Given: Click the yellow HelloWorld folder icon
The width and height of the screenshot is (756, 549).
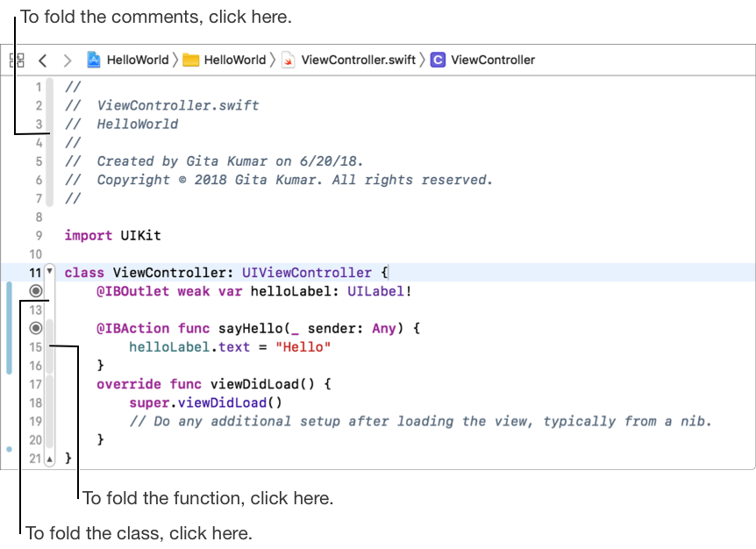Looking at the screenshot, I should (191, 61).
